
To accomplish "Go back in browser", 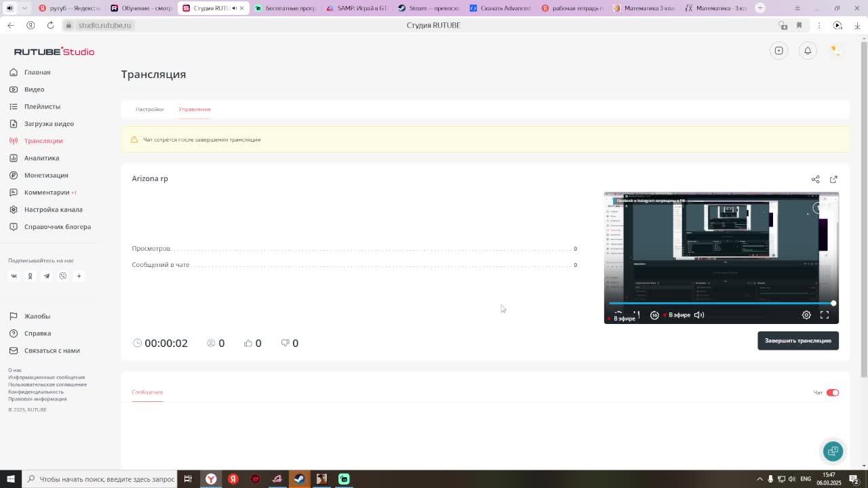I will tap(11, 25).
